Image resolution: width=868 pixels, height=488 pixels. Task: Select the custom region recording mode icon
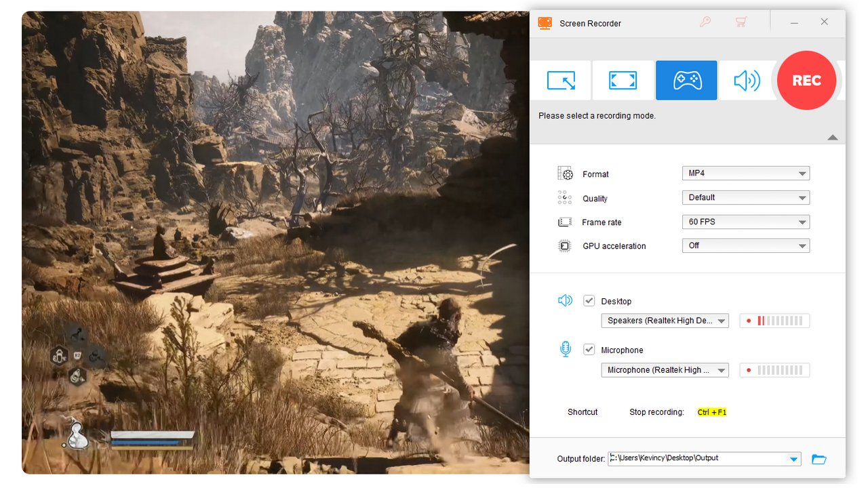[561, 80]
